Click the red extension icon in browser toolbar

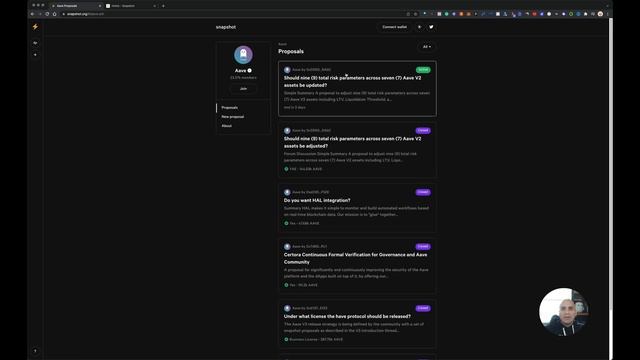(x=534, y=14)
